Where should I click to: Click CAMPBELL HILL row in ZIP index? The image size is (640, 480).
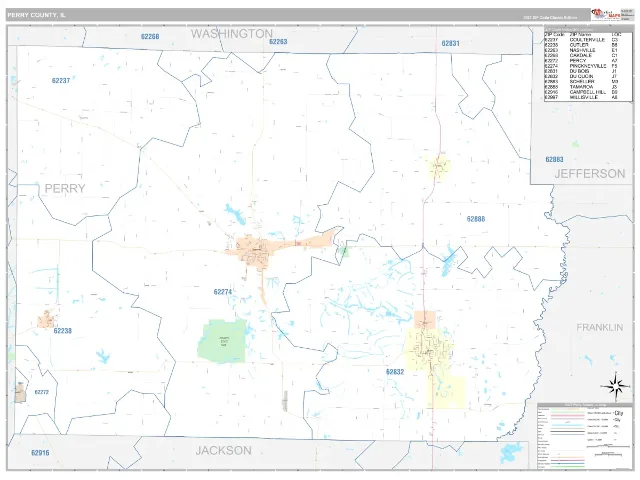click(x=582, y=92)
